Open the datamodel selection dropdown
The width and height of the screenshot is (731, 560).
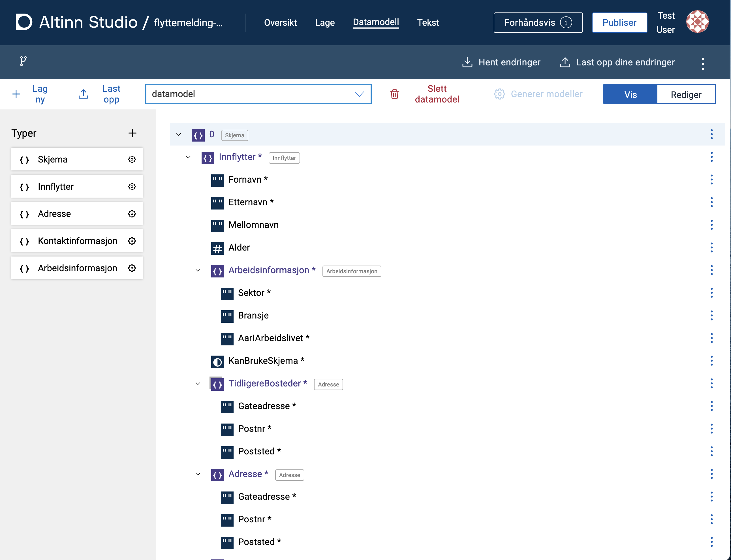point(258,94)
